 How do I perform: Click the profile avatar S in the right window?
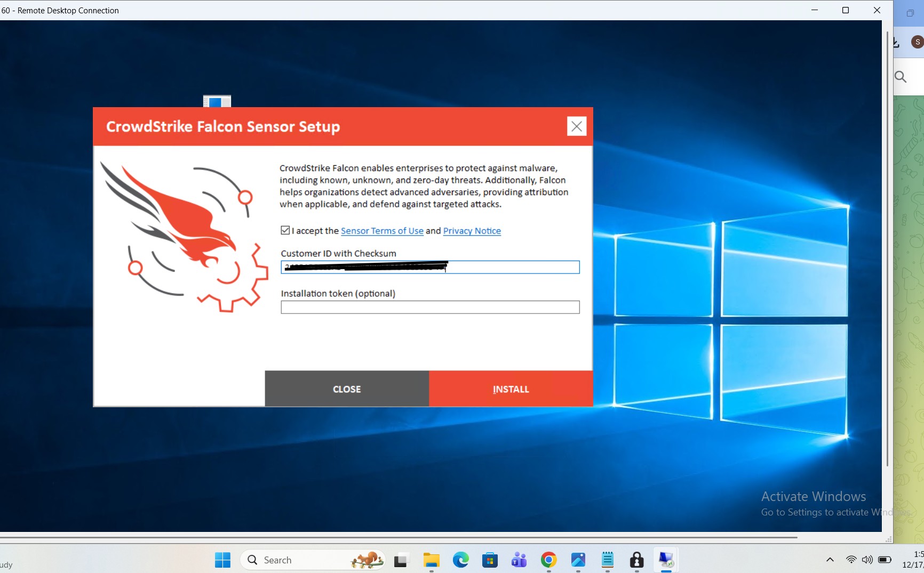918,42
